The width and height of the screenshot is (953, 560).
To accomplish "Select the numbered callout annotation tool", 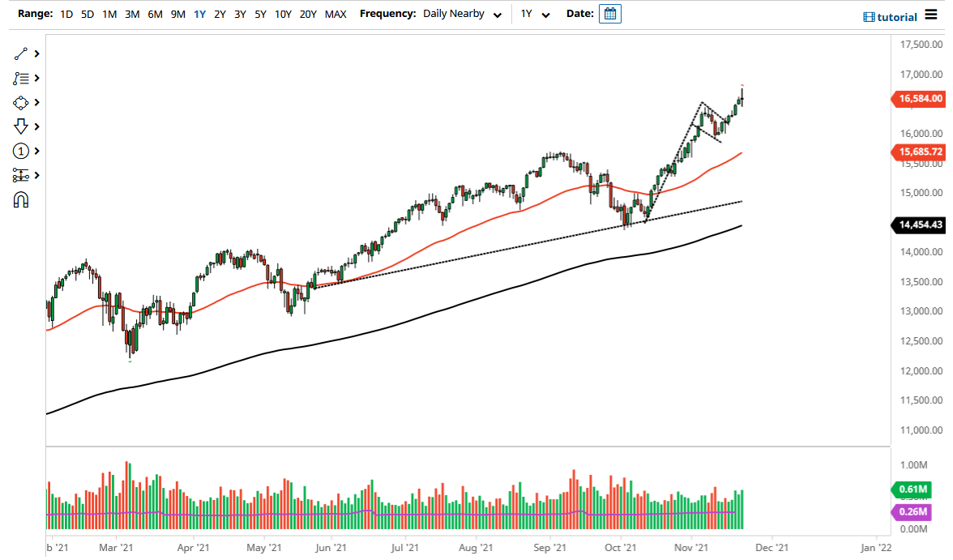I will [x=22, y=151].
